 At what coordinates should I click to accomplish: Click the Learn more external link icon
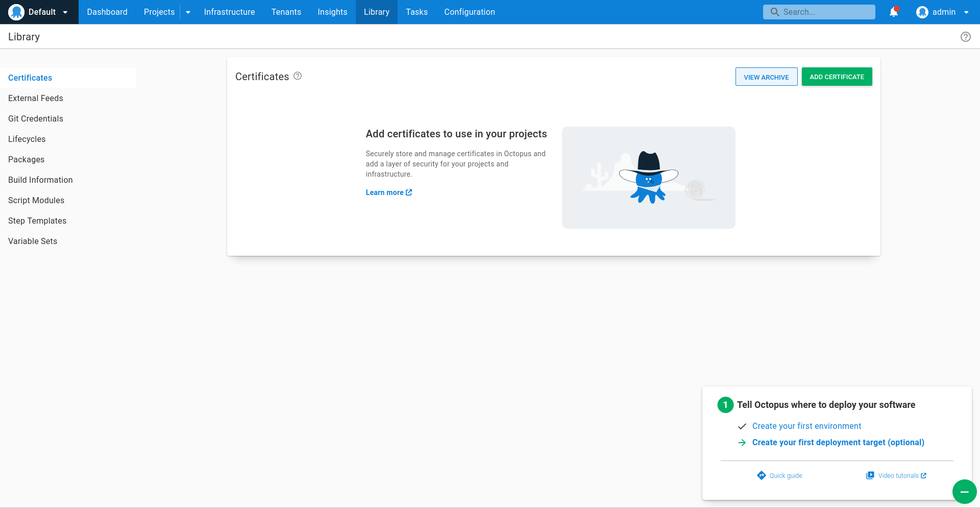point(409,192)
